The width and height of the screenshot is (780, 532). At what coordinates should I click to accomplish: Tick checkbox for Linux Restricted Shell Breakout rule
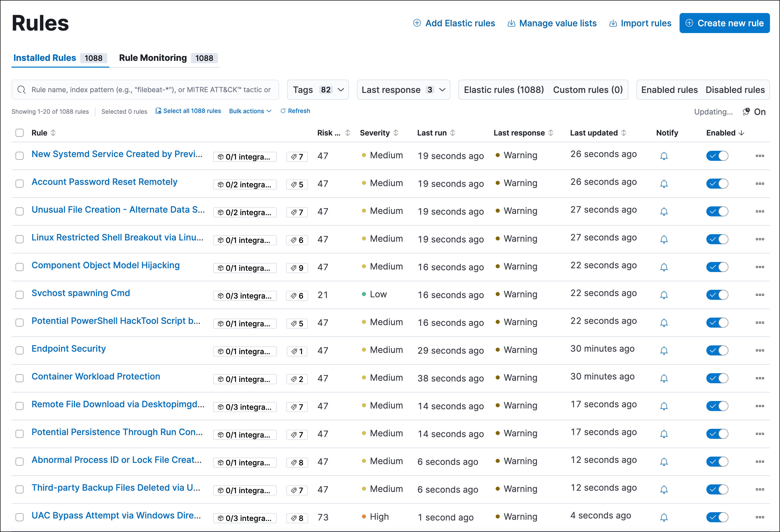[20, 239]
